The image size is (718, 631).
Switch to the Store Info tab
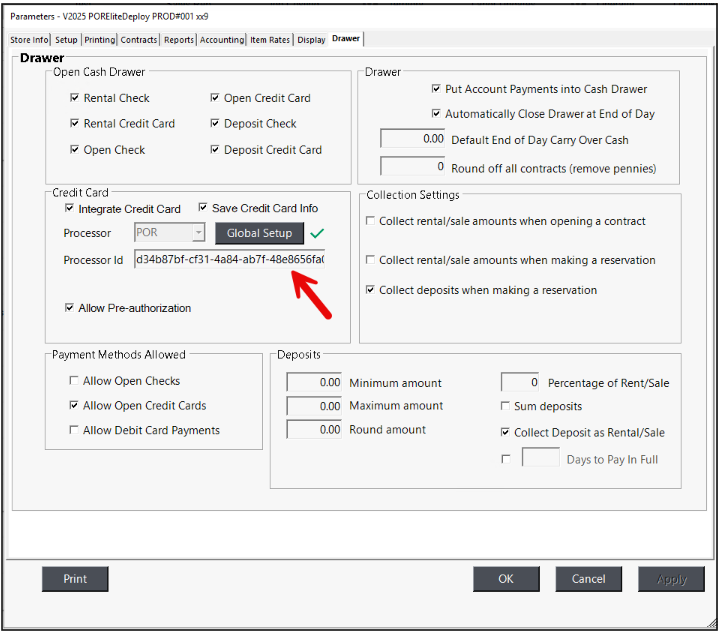pos(29,40)
